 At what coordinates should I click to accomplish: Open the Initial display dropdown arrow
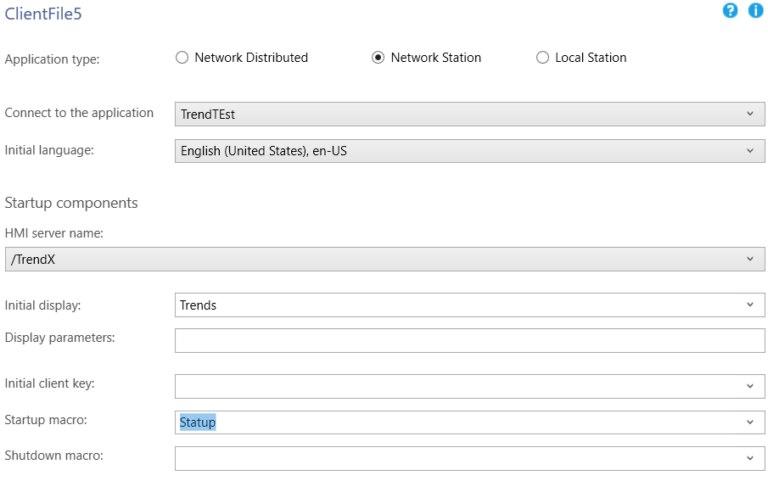tap(750, 305)
